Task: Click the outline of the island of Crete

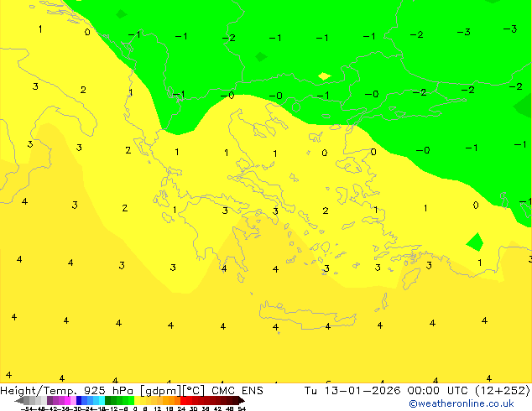Action: 308,314
